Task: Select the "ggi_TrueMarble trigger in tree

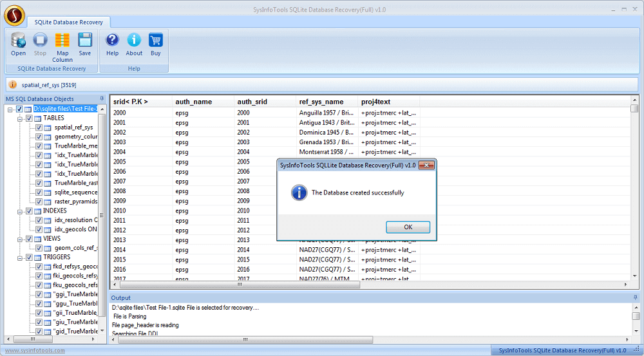Action: [x=75, y=294]
